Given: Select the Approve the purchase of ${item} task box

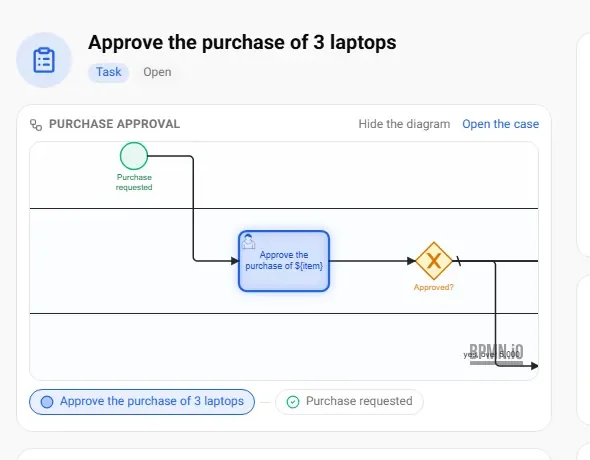Looking at the screenshot, I should (x=284, y=261).
